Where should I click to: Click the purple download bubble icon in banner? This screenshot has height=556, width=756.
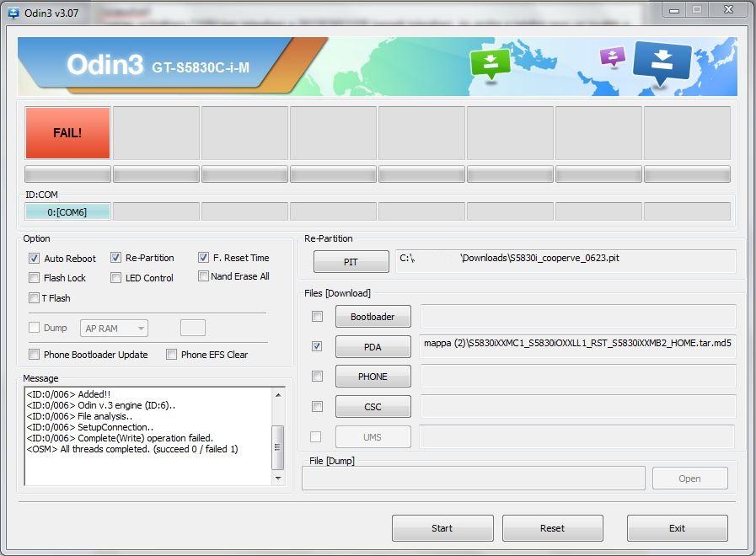[x=613, y=56]
